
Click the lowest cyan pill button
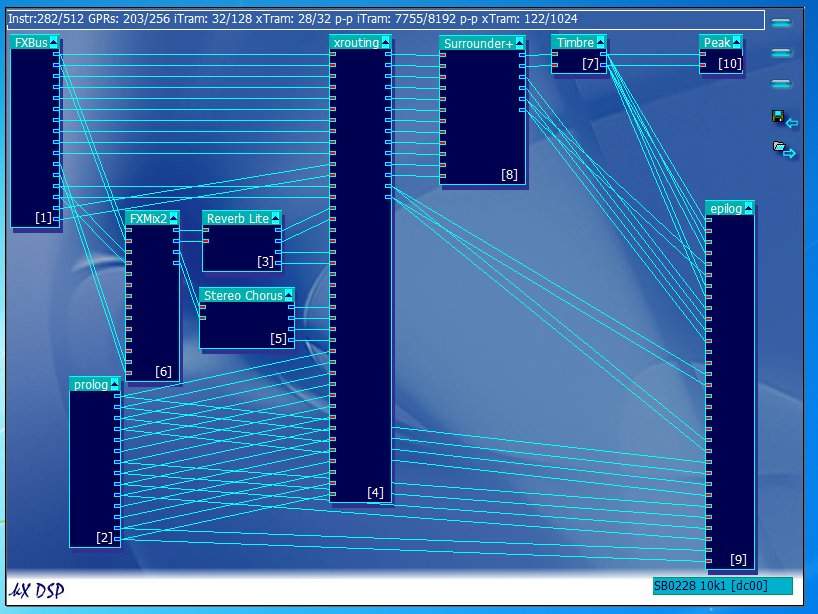point(781,83)
